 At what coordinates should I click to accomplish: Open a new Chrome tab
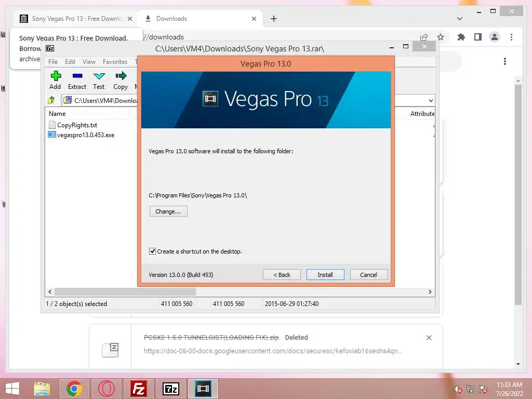point(274,19)
